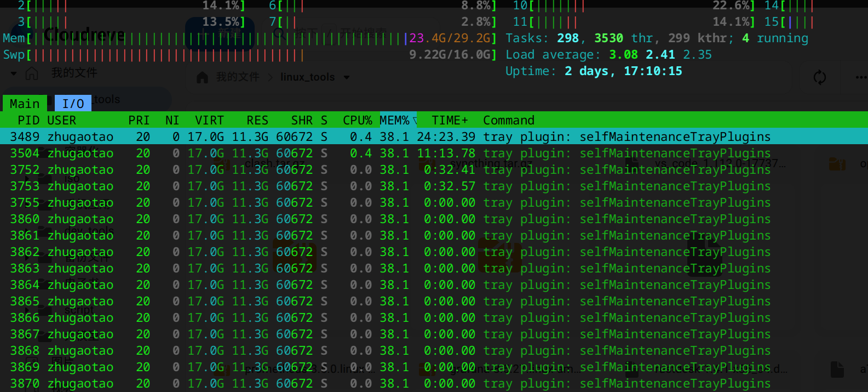
Task: Click the Uptime readout
Action: [594, 71]
